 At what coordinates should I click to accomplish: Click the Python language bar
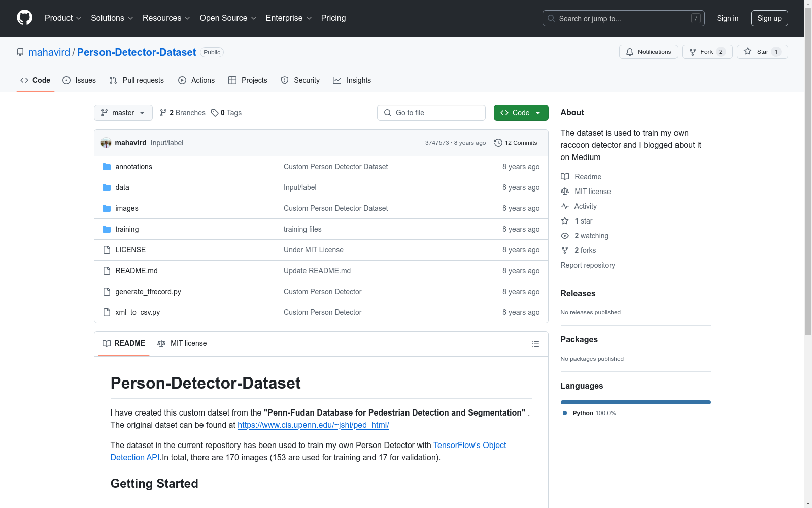(636, 402)
